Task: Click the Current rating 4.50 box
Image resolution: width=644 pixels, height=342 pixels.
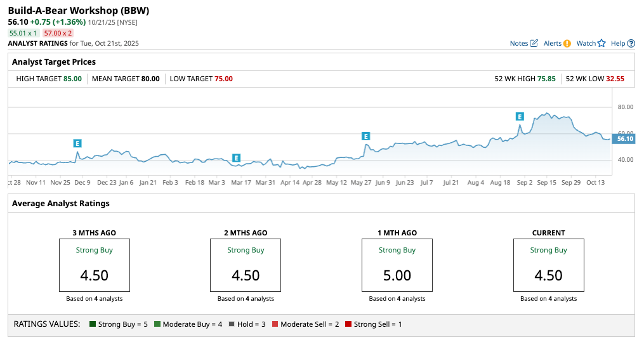Action: point(548,265)
